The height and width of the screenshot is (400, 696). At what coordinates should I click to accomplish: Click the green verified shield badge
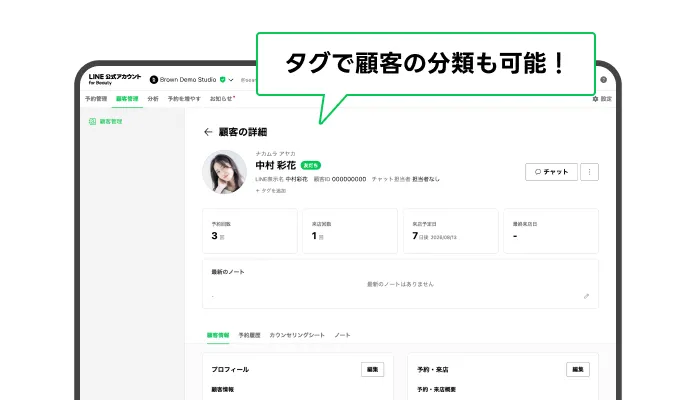pos(223,79)
